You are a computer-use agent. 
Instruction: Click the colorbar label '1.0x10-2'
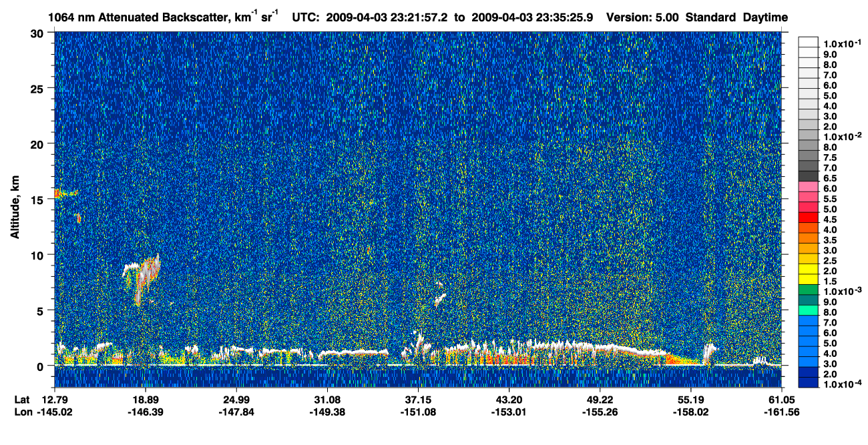pos(841,137)
